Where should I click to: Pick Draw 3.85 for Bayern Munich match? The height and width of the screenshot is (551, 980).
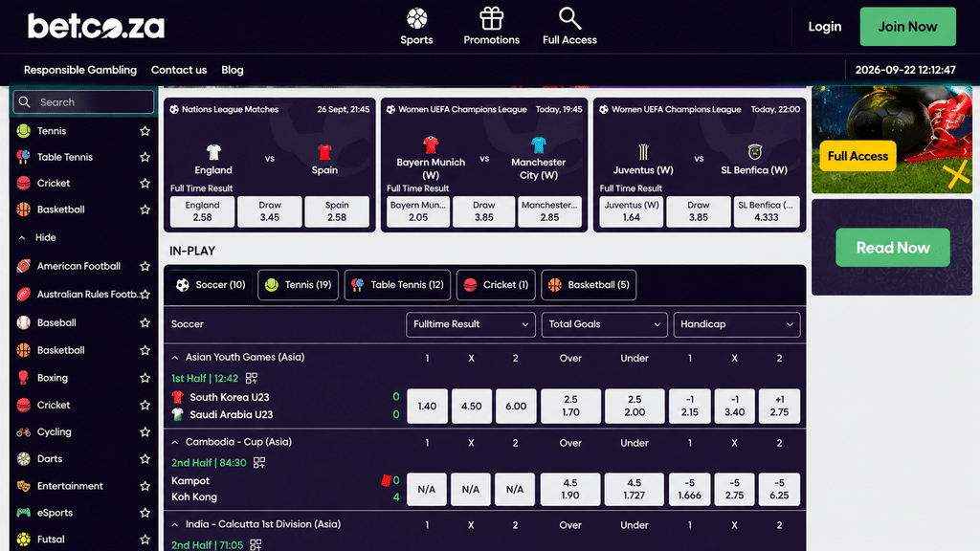click(483, 211)
